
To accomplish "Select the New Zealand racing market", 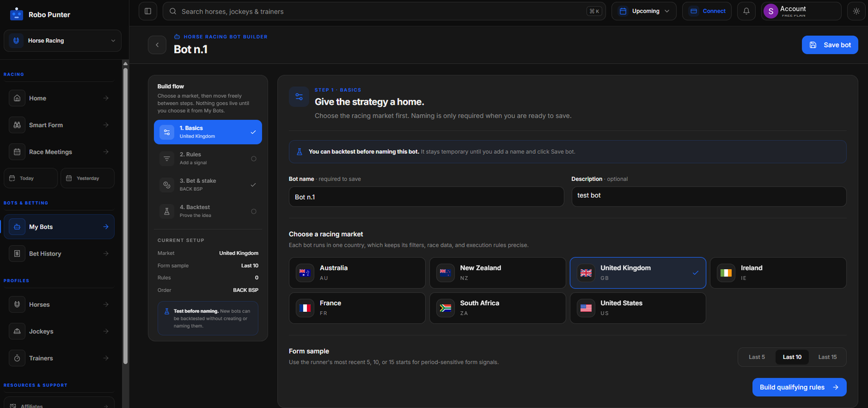I will 498,273.
